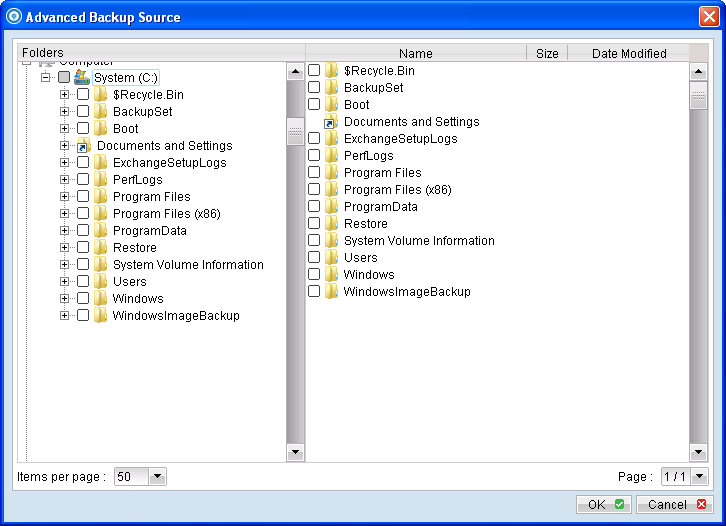Expand the $Recycle.Bin tree node
This screenshot has width=726, height=526.
tap(64, 94)
